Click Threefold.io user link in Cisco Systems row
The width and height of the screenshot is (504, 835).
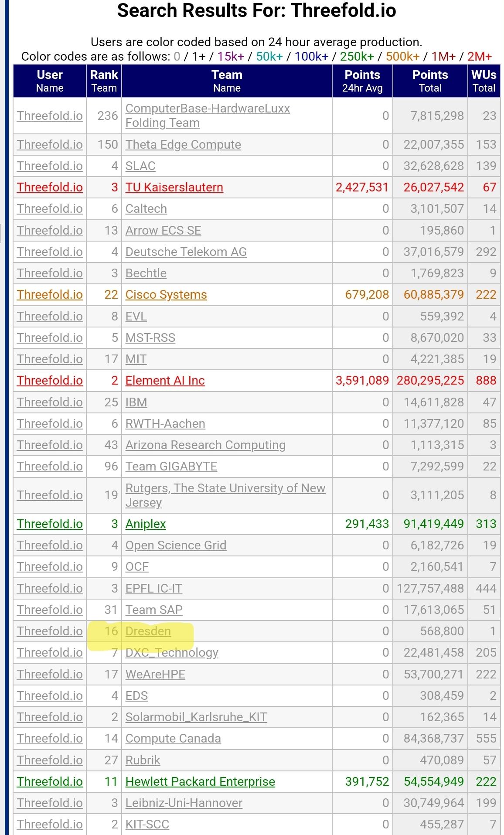50,294
